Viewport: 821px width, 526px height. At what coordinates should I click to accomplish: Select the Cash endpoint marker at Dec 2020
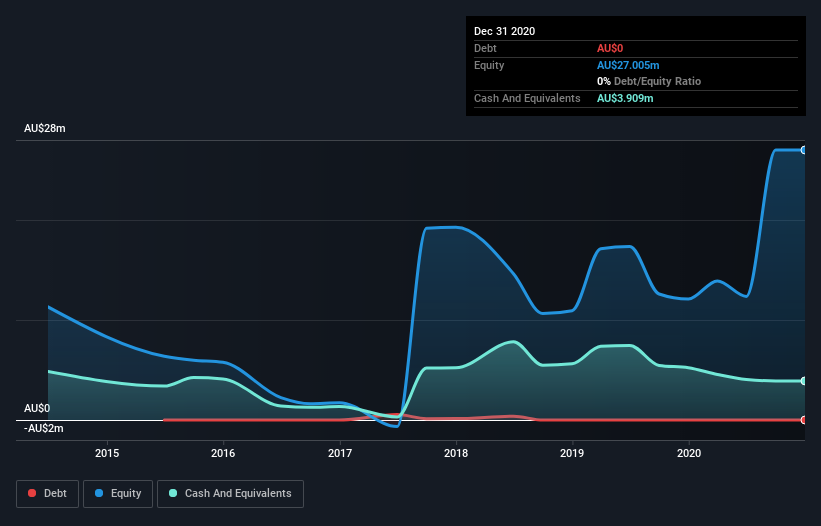[804, 381]
